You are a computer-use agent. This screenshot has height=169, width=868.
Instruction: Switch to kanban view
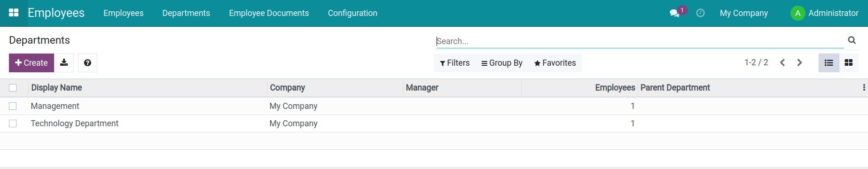[849, 63]
